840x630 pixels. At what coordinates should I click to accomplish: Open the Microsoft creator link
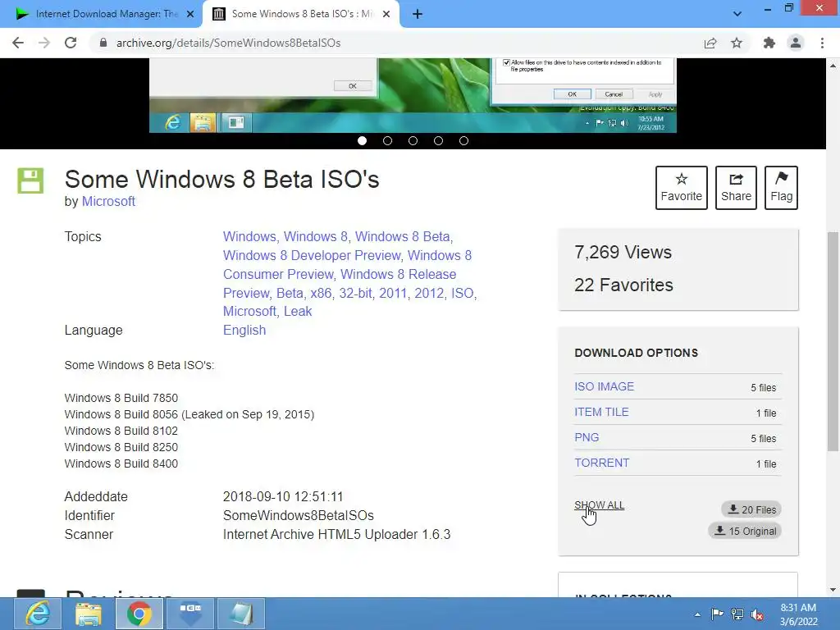(108, 202)
